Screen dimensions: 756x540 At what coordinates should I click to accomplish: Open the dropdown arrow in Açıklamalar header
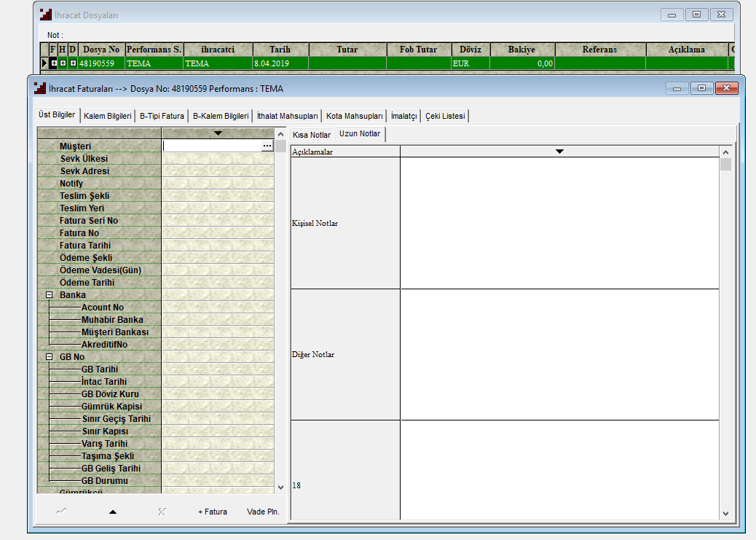coord(559,152)
